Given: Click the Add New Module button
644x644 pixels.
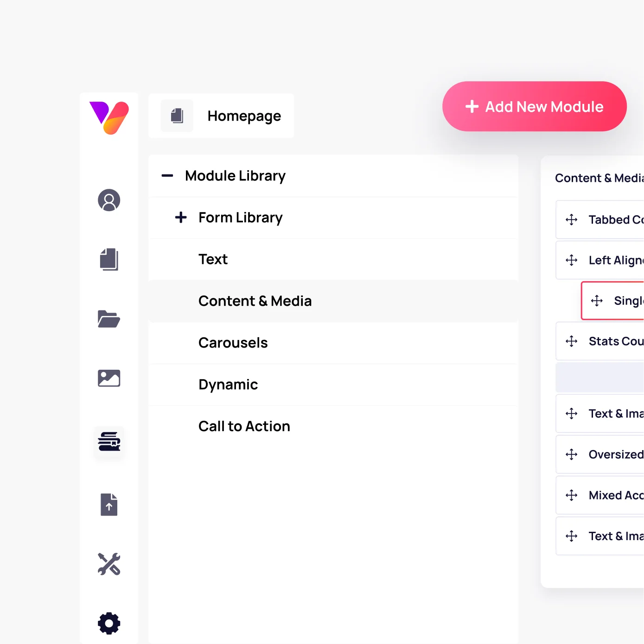Looking at the screenshot, I should [x=534, y=106].
